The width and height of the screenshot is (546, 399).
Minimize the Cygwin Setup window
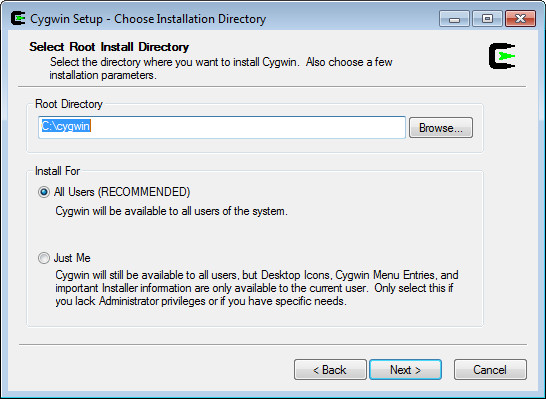pos(454,18)
